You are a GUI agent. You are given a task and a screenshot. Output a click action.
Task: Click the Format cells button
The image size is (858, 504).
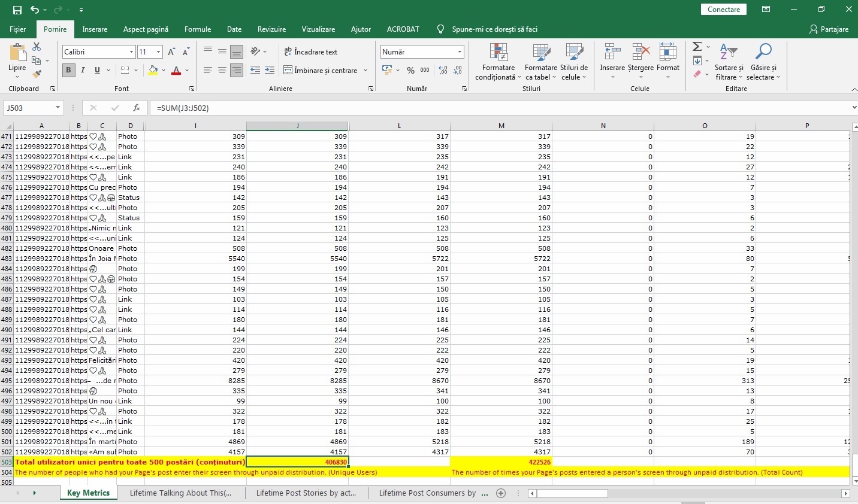pyautogui.click(x=668, y=62)
